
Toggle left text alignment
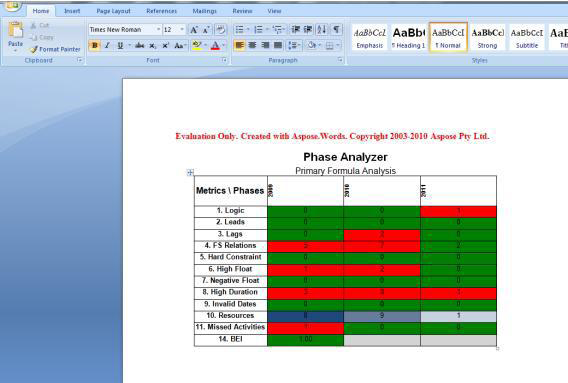pos(239,45)
